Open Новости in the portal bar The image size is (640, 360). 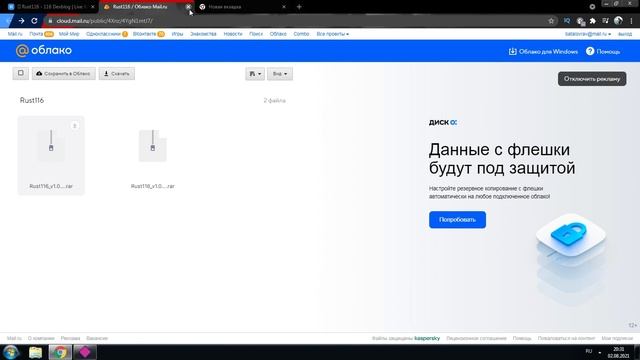(x=233, y=34)
